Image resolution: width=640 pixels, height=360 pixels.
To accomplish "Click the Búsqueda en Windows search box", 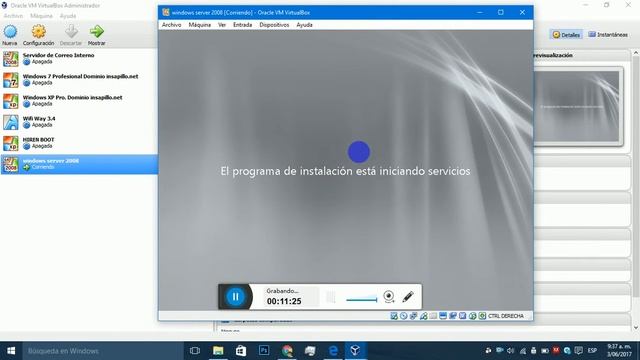I will [x=103, y=351].
